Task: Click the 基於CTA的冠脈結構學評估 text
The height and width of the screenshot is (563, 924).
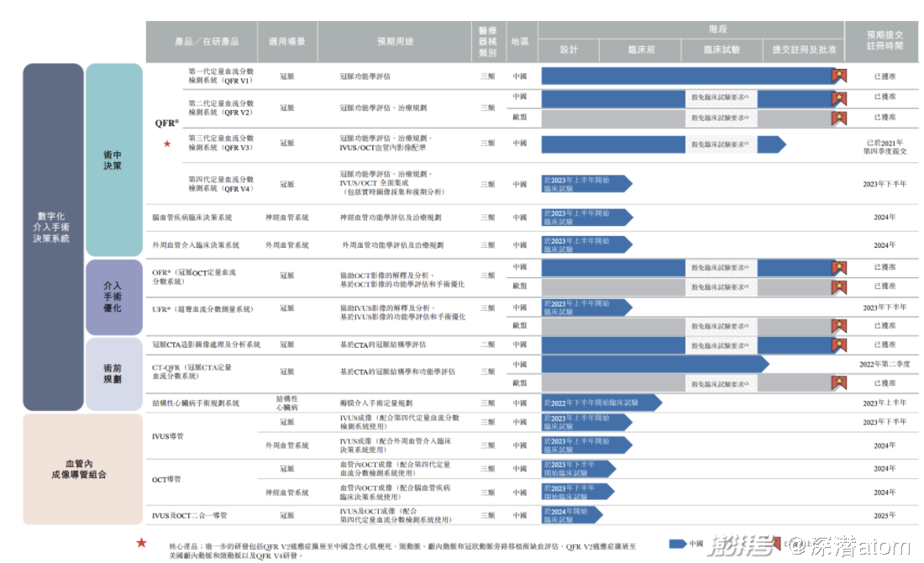Action: click(382, 345)
